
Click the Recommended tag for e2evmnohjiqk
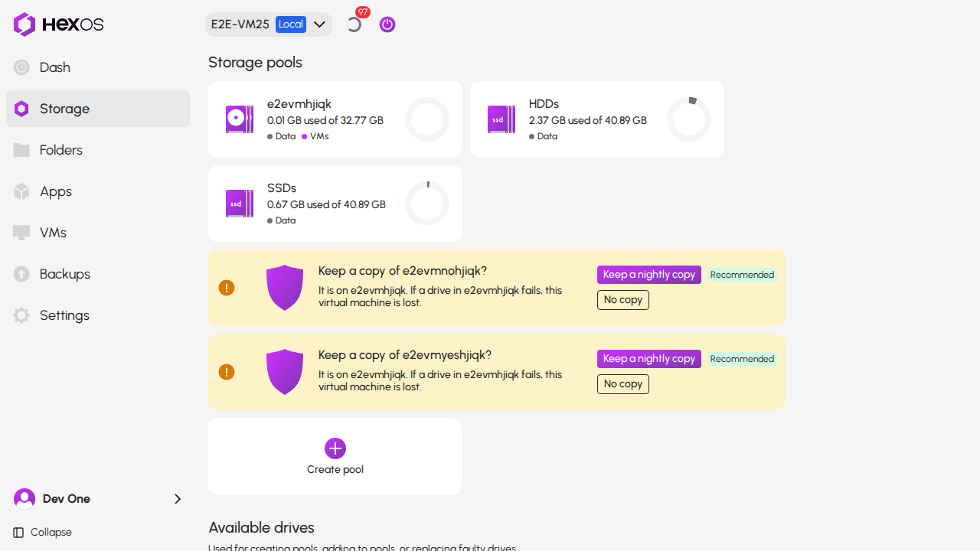pyautogui.click(x=742, y=275)
